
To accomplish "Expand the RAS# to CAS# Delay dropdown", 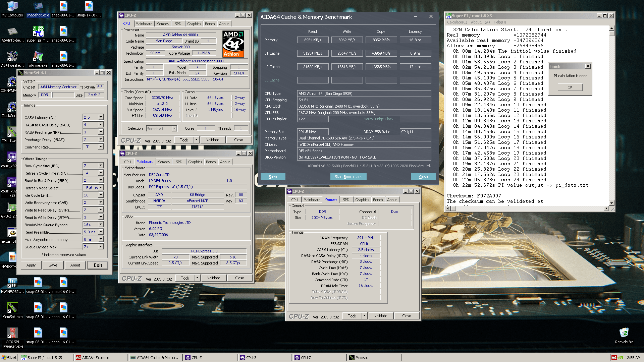I will [x=101, y=125].
